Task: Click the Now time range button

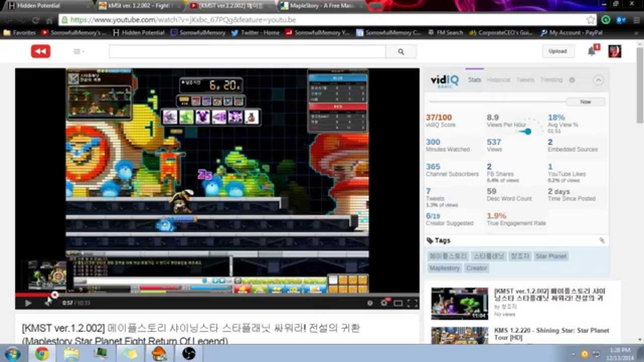Action: click(x=585, y=102)
